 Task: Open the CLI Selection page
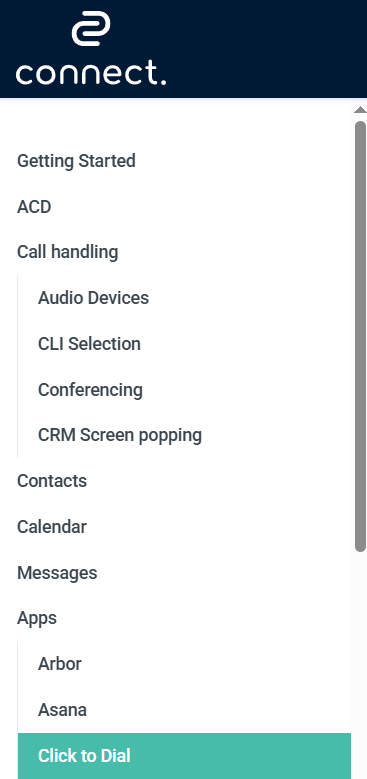pos(89,344)
